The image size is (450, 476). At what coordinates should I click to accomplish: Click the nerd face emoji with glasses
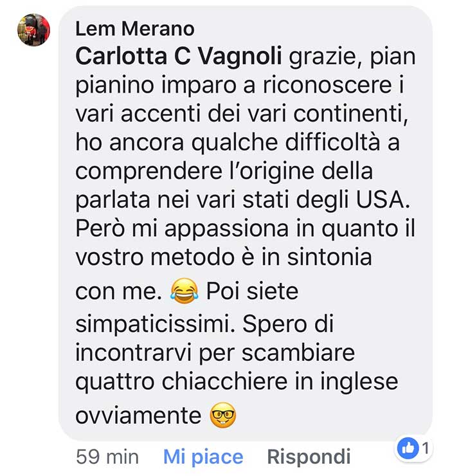pyautogui.click(x=223, y=415)
